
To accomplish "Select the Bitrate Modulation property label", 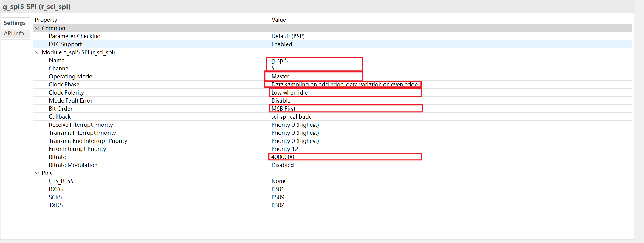I will click(x=73, y=165).
